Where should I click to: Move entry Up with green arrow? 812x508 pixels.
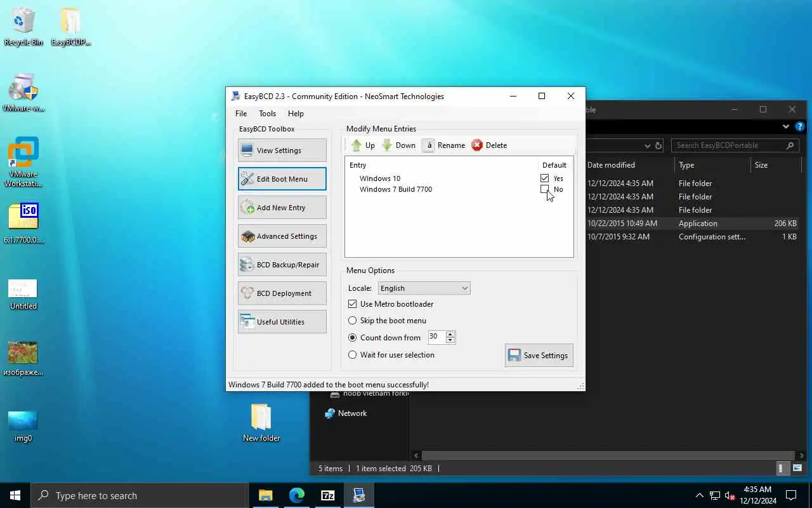(363, 145)
